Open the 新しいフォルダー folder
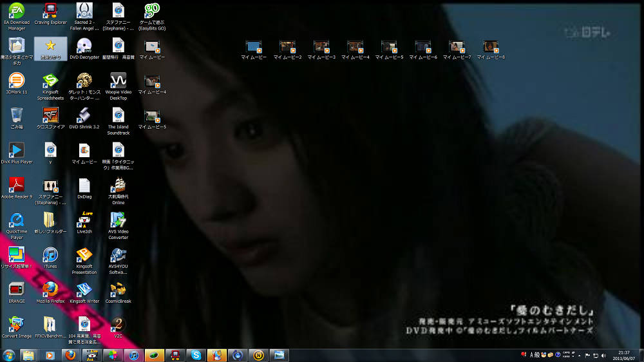 [x=50, y=223]
